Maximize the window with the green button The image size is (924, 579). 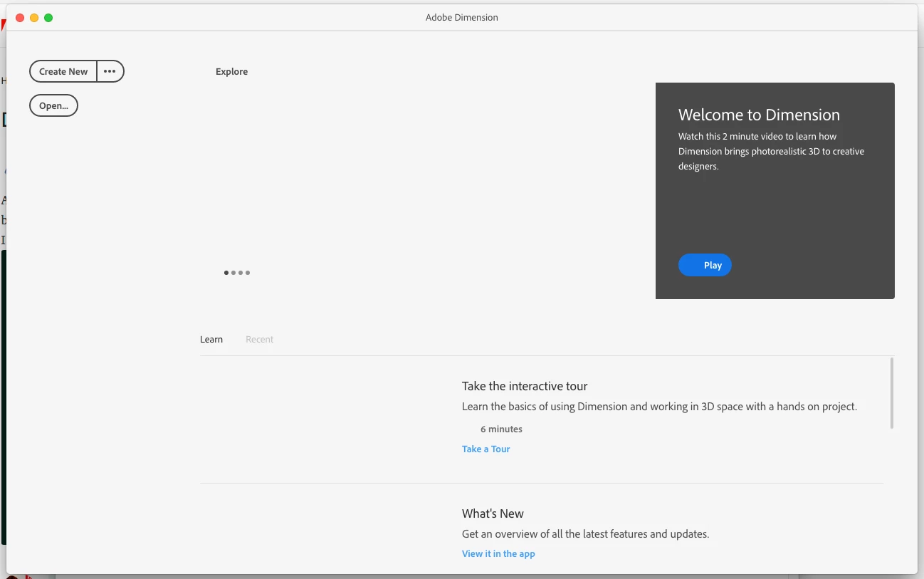(48, 18)
